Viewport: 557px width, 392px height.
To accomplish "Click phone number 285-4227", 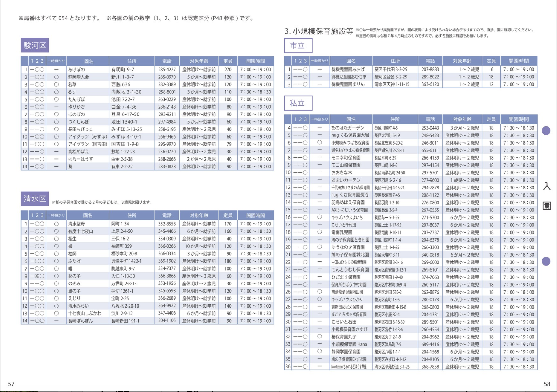I will 167,70.
